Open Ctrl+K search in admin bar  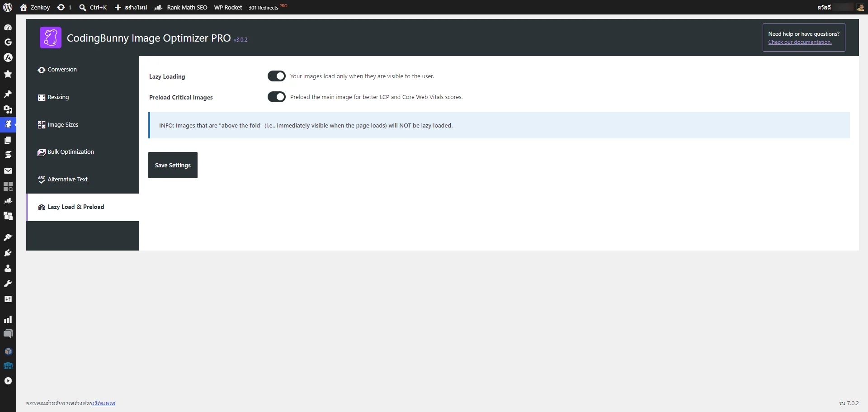(x=93, y=7)
